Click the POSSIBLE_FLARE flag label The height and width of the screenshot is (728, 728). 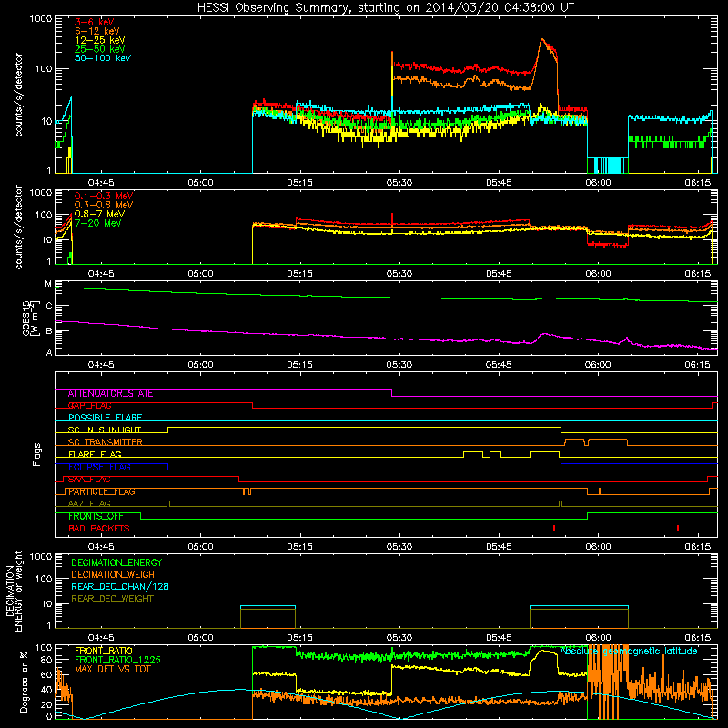tap(105, 418)
